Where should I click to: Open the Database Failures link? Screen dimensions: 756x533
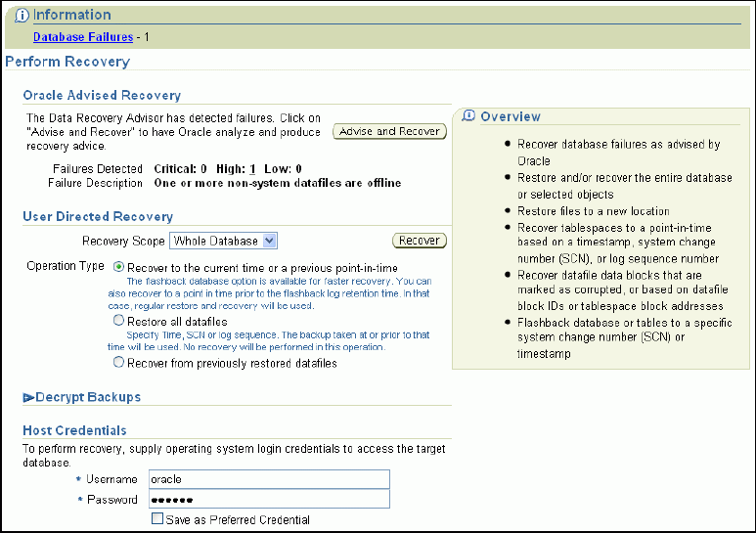coord(83,37)
